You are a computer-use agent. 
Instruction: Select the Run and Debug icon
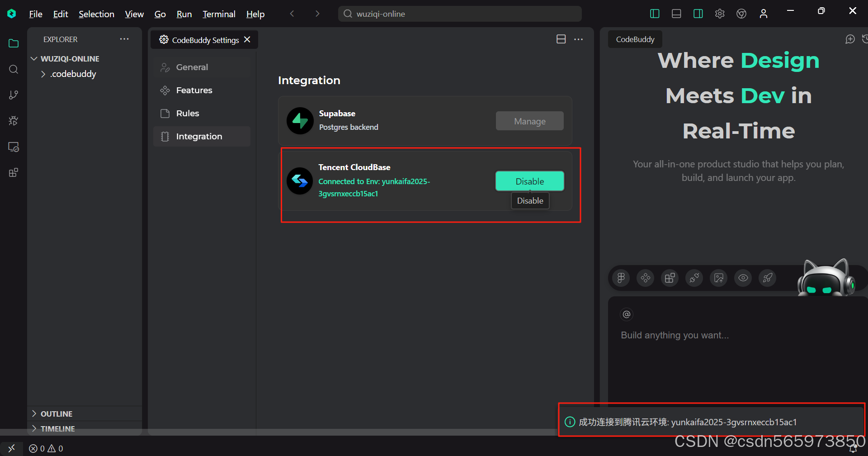click(13, 120)
